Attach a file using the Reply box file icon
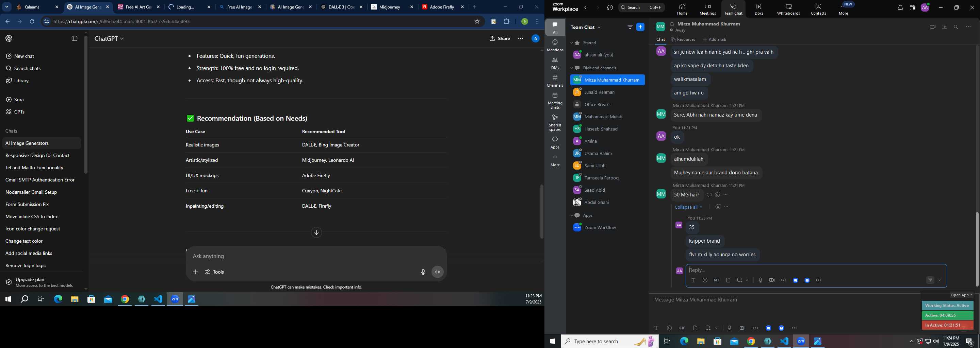The image size is (980, 348). pos(728,280)
